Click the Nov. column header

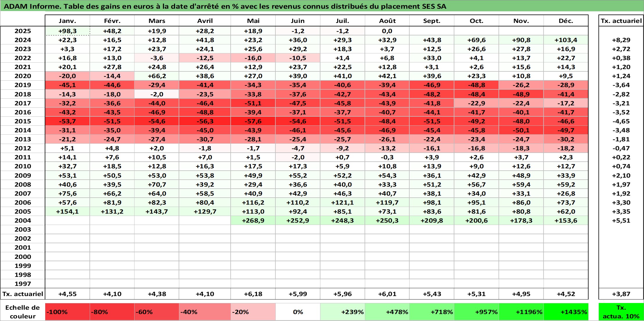(521, 21)
